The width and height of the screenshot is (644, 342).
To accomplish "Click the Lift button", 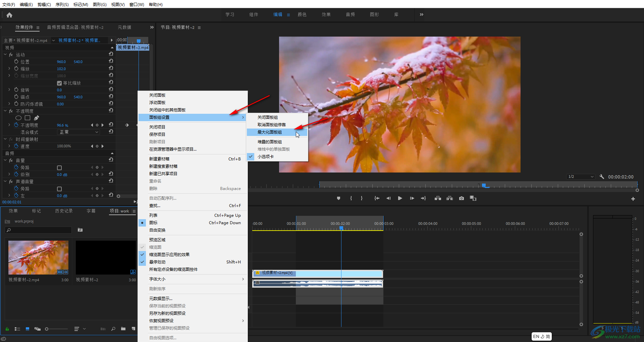I will click(x=438, y=198).
